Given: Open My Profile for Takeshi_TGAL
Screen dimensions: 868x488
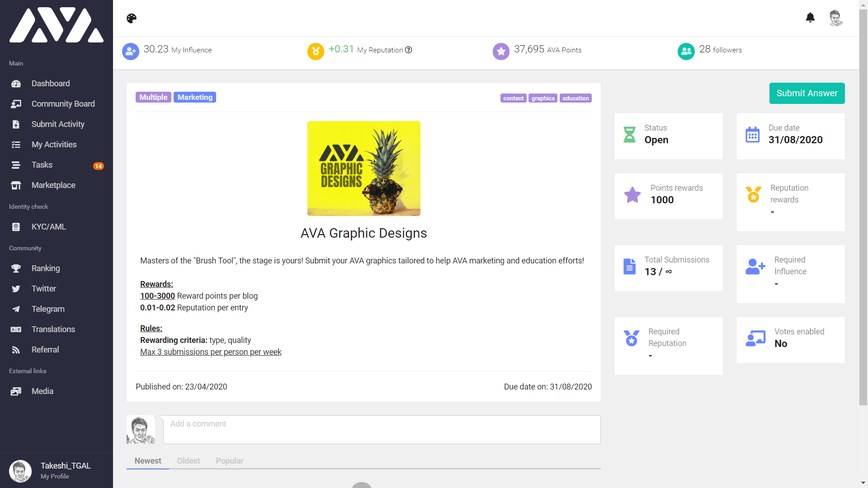Looking at the screenshot, I should pyautogui.click(x=57, y=470).
